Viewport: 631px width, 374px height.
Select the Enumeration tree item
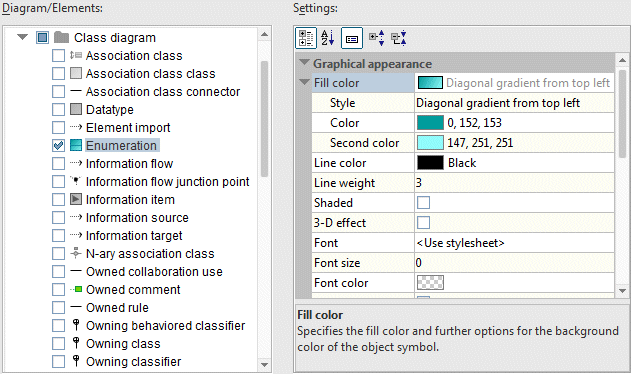122,145
